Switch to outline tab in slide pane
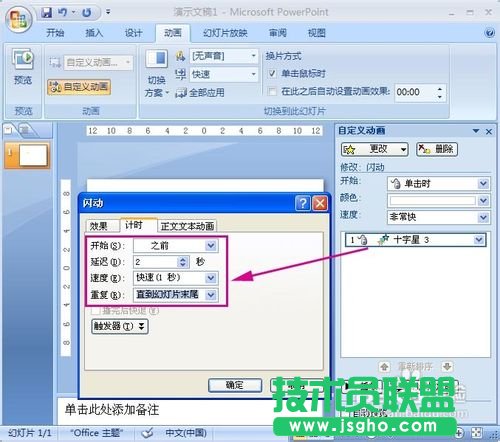This screenshot has height=442, width=500. click(26, 130)
